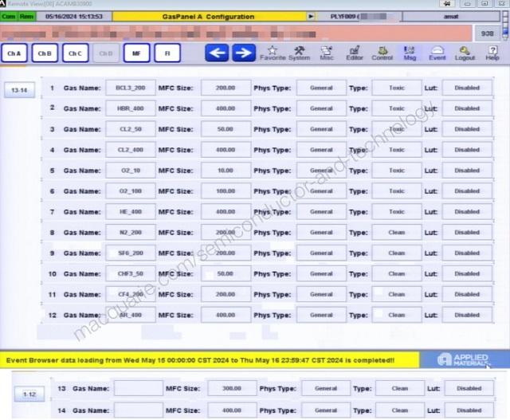Select the MF tab button
Image resolution: width=510 pixels, height=420 pixels.
point(136,53)
